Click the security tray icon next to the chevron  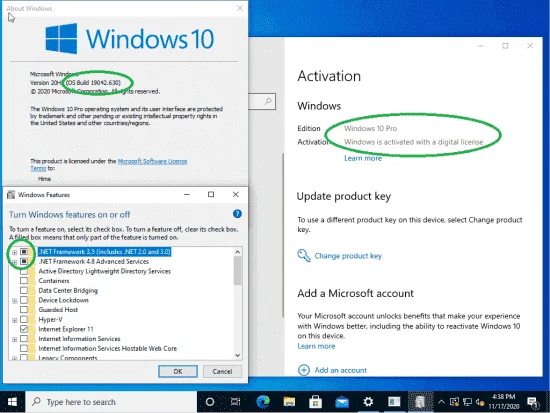pyautogui.click(x=454, y=402)
